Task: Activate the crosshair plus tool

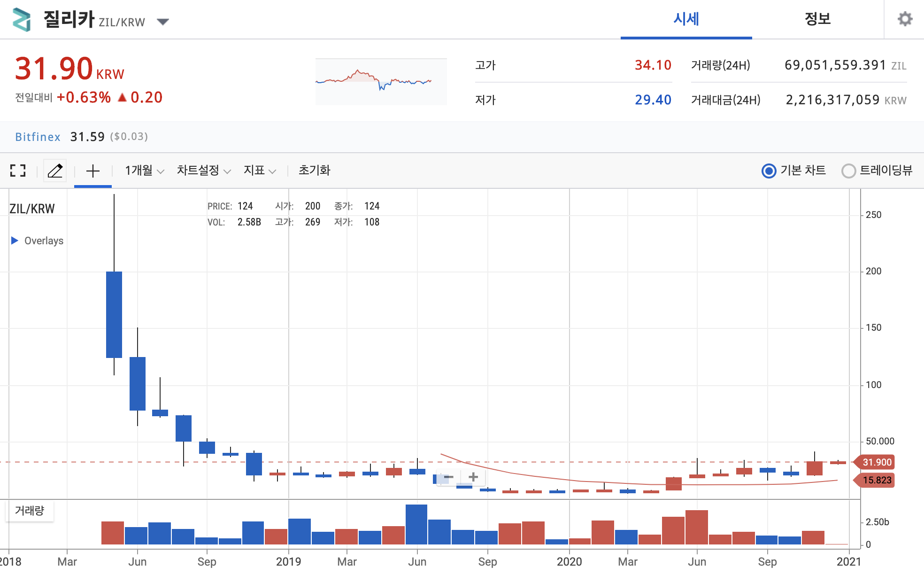Action: [93, 171]
